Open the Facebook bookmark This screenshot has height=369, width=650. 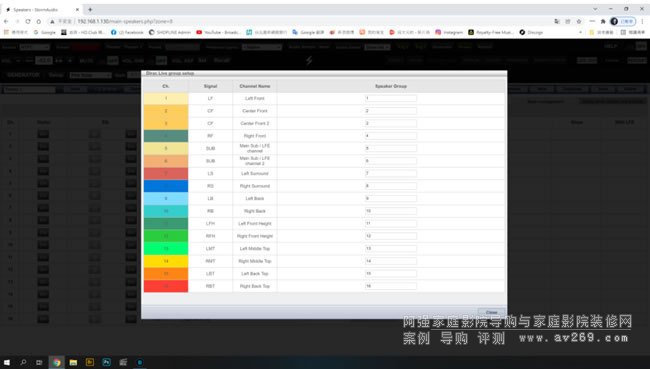coord(127,32)
